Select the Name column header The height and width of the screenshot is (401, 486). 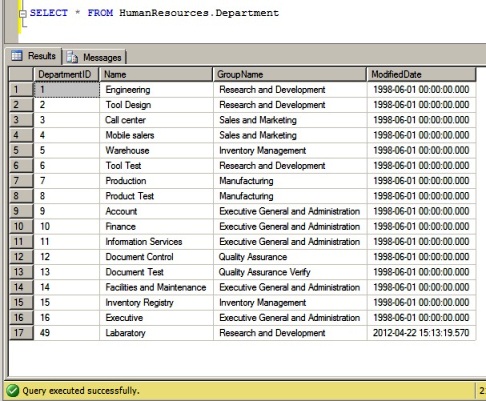156,74
